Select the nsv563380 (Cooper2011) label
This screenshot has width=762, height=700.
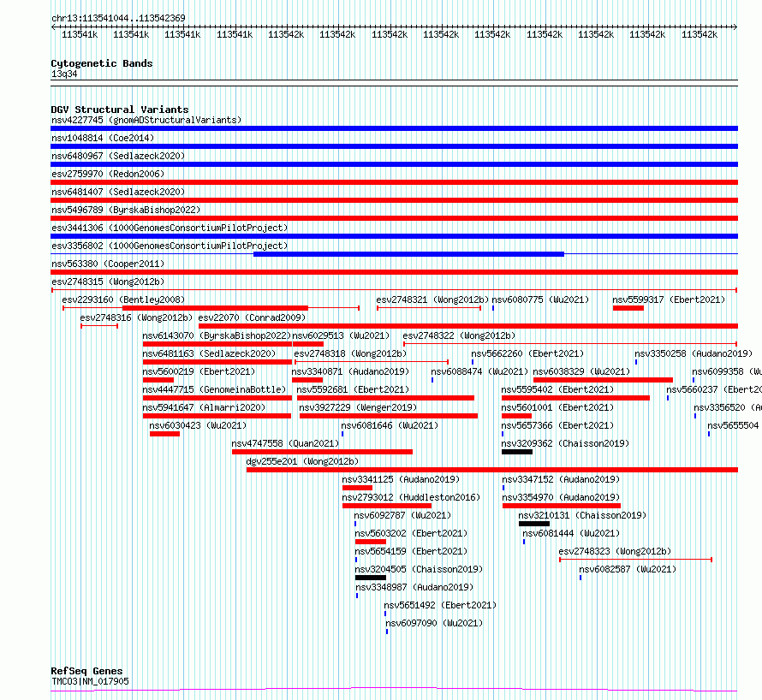tap(108, 264)
